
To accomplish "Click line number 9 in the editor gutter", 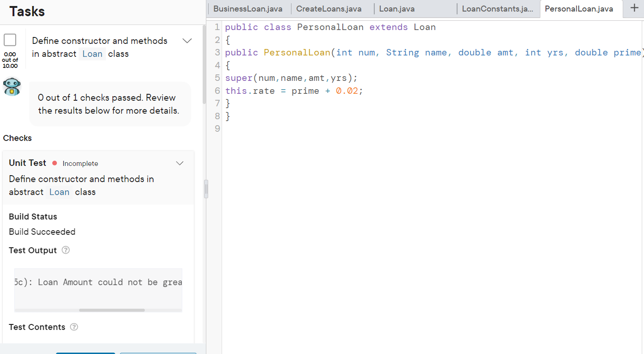I will tap(218, 129).
